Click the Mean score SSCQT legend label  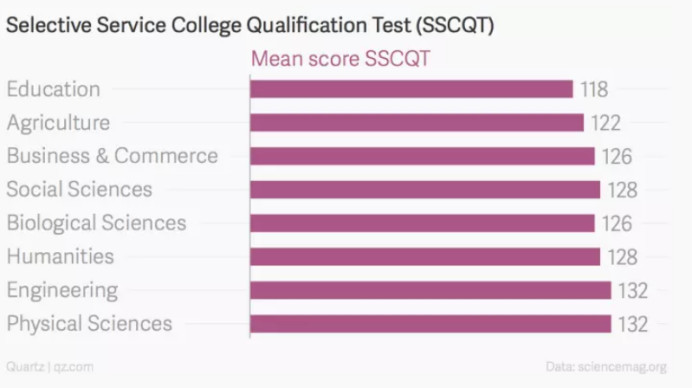340,59
